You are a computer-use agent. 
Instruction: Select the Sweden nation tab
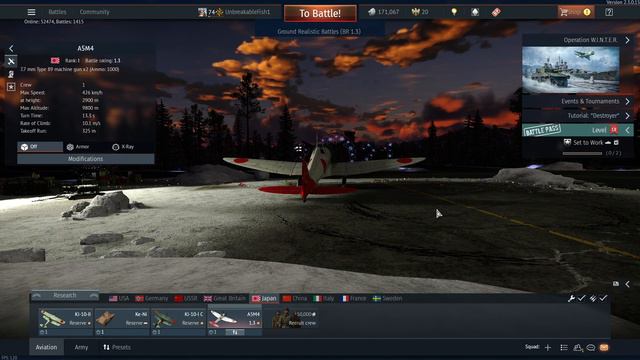click(x=388, y=298)
